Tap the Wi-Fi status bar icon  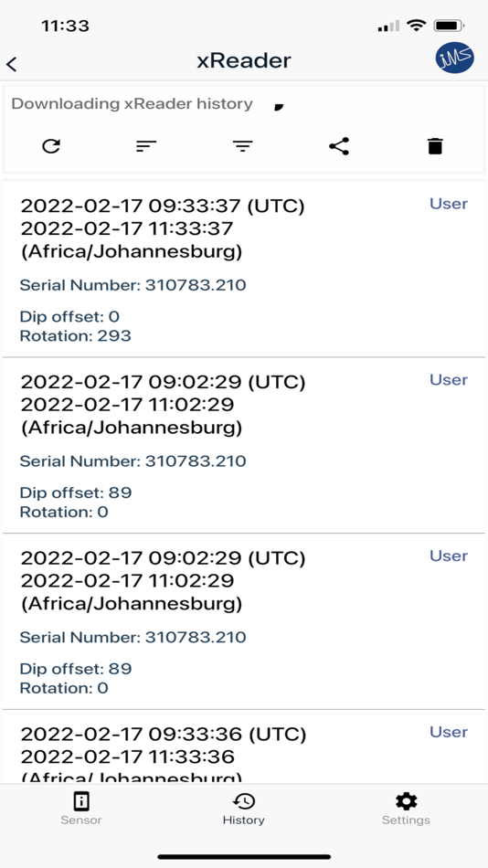coord(415,26)
